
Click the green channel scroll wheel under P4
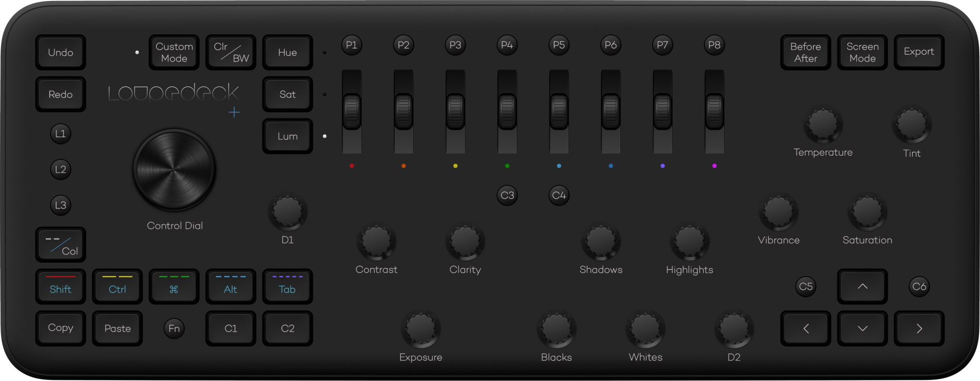(x=507, y=111)
